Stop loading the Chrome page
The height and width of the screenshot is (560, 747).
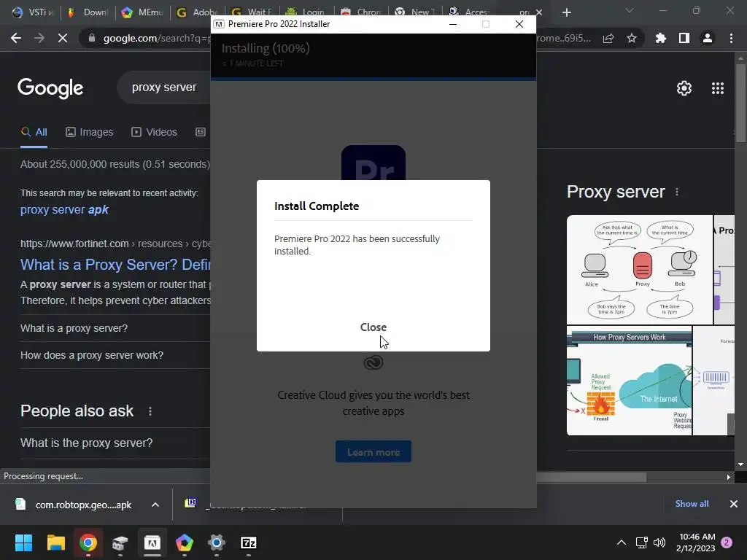[x=63, y=38]
